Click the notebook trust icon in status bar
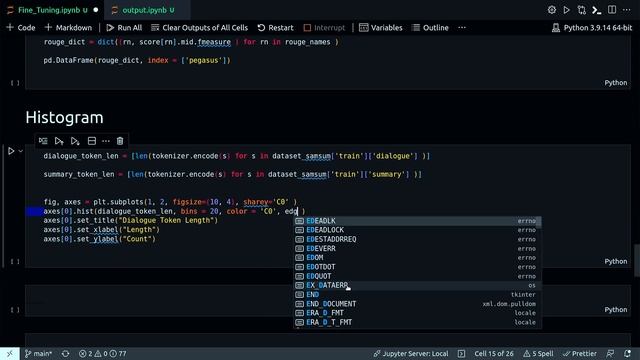This screenshot has height=360, width=640. tap(461, 353)
